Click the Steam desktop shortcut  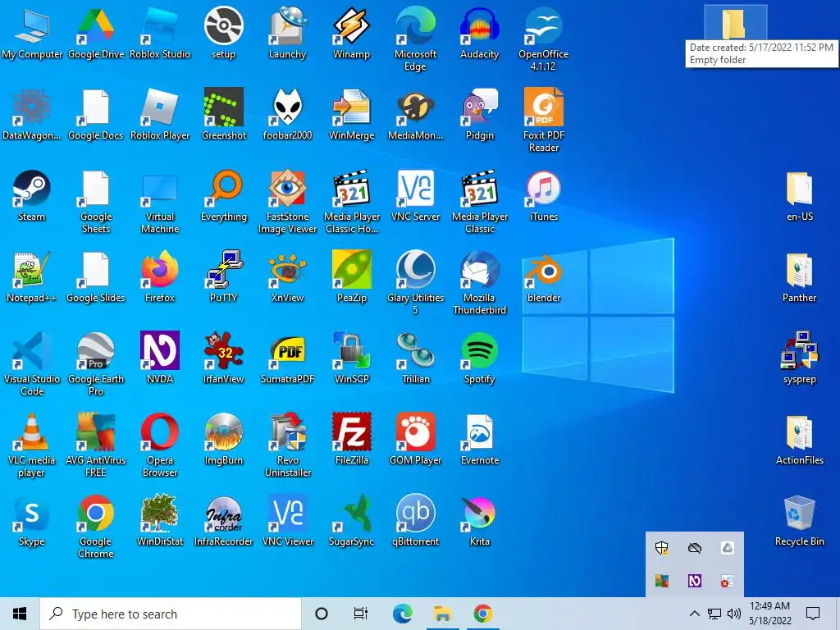tap(32, 195)
